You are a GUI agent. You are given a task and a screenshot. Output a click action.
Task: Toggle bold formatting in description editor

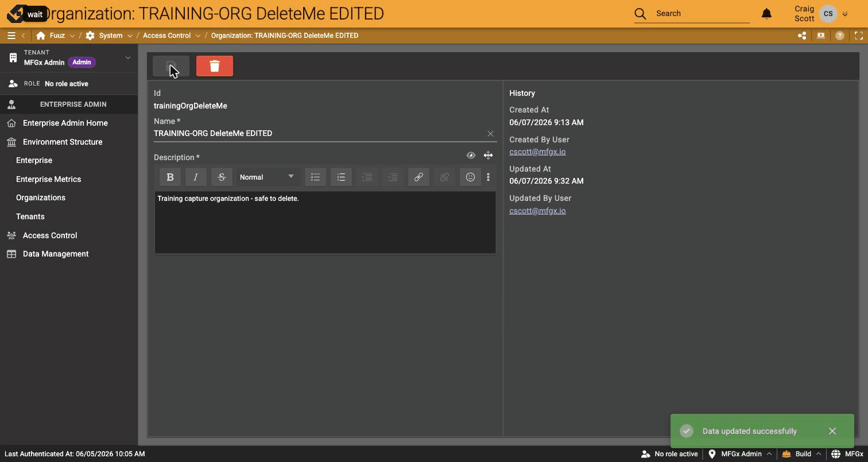(170, 177)
